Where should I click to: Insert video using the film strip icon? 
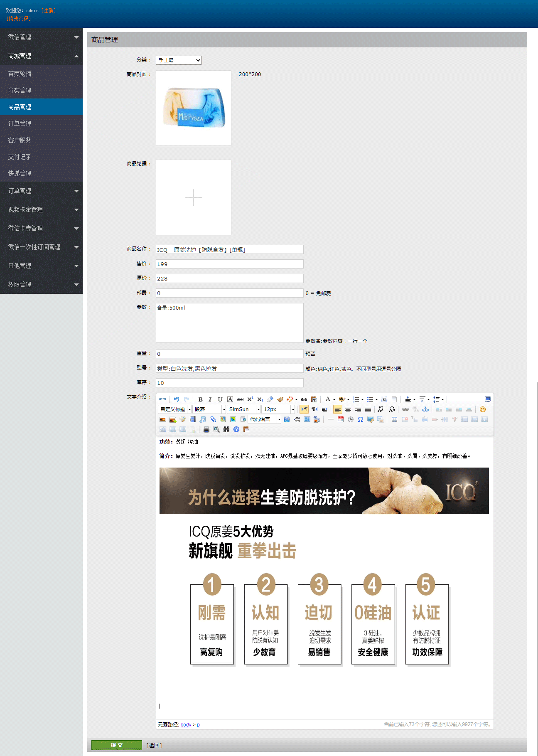193,419
